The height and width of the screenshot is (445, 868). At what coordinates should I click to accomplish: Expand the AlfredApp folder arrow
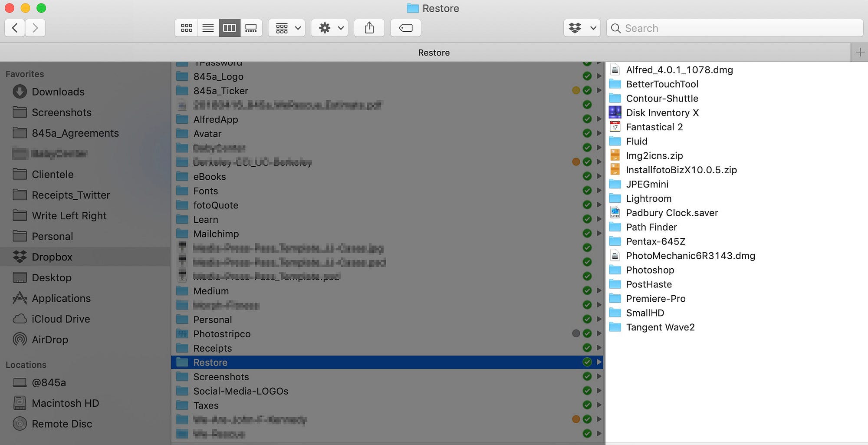[x=599, y=119]
